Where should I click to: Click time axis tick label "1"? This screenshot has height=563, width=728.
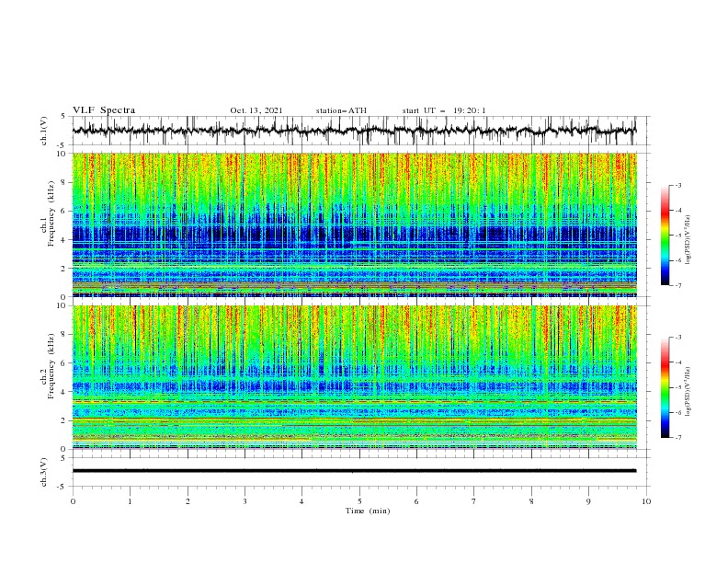click(x=130, y=501)
